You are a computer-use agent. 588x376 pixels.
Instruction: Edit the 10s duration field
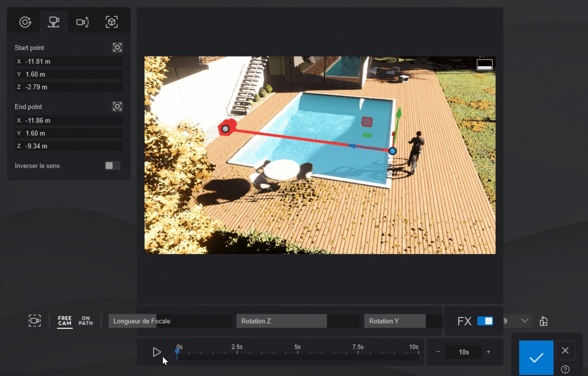pyautogui.click(x=464, y=352)
